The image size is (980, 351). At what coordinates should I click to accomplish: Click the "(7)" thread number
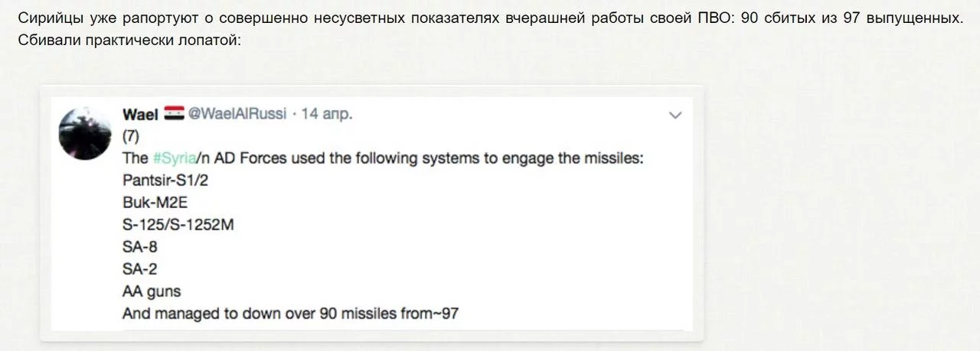[x=130, y=136]
